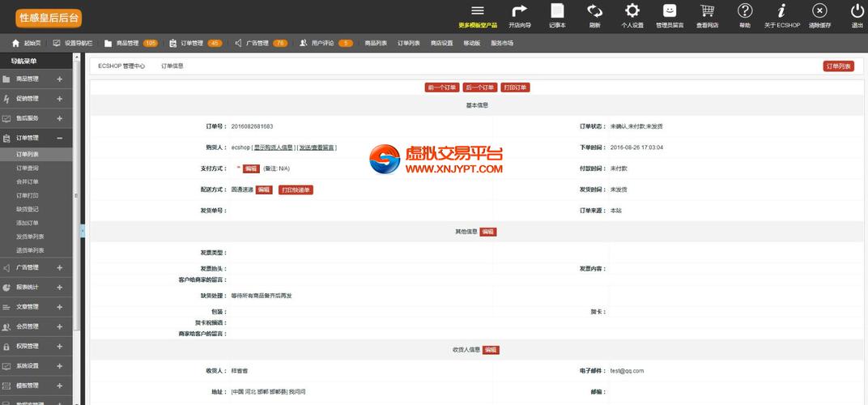Open 移动版 in the top navbar

(471, 43)
